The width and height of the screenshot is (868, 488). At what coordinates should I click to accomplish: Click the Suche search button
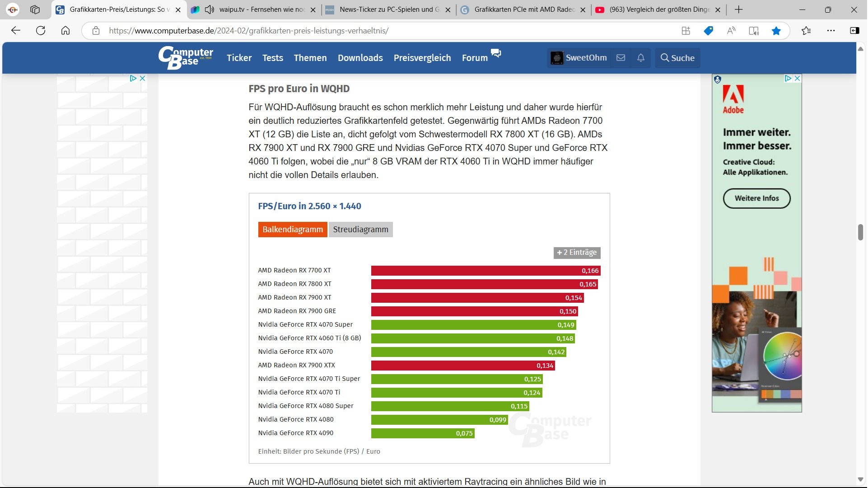pos(677,58)
